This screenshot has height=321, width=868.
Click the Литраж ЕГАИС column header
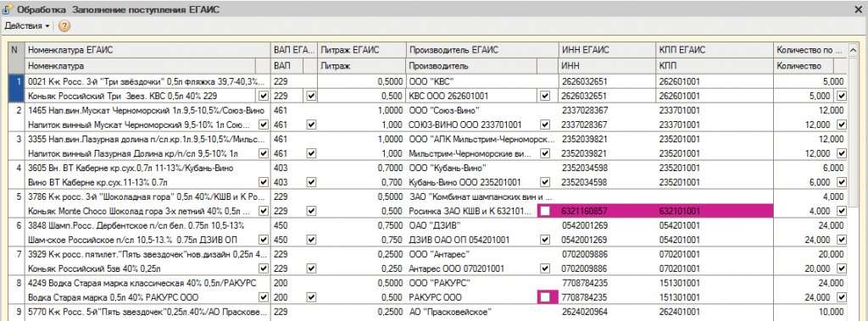point(361,50)
